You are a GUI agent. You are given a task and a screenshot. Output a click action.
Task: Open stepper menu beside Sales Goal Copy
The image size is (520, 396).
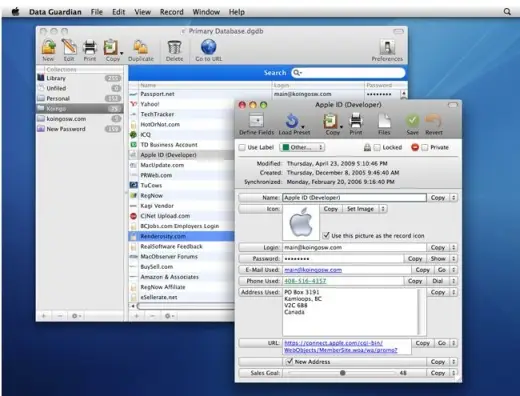[x=453, y=373]
